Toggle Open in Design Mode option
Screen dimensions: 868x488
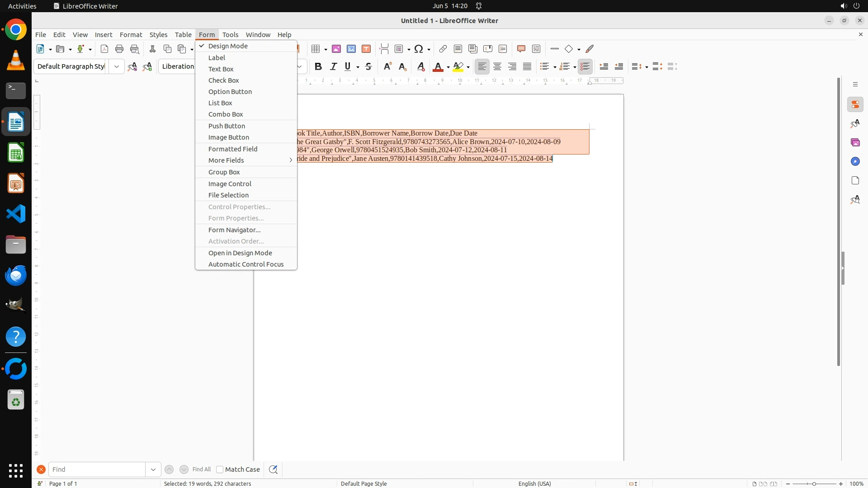pyautogui.click(x=240, y=253)
